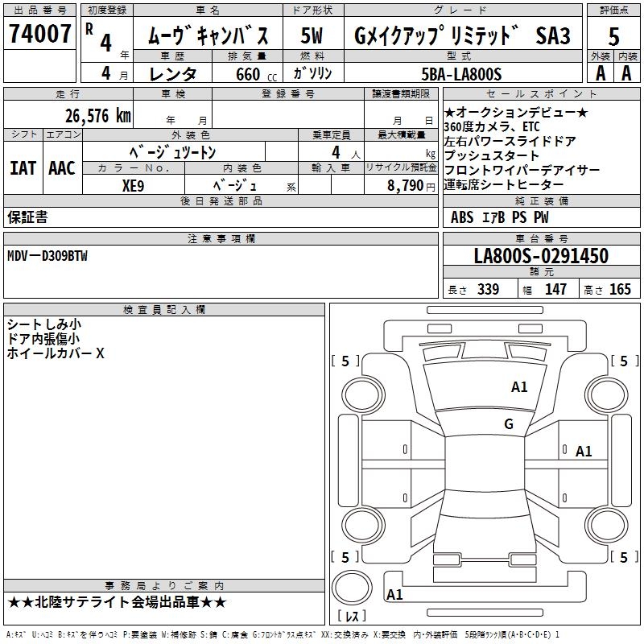Click displacement value 660 cc

[257, 75]
